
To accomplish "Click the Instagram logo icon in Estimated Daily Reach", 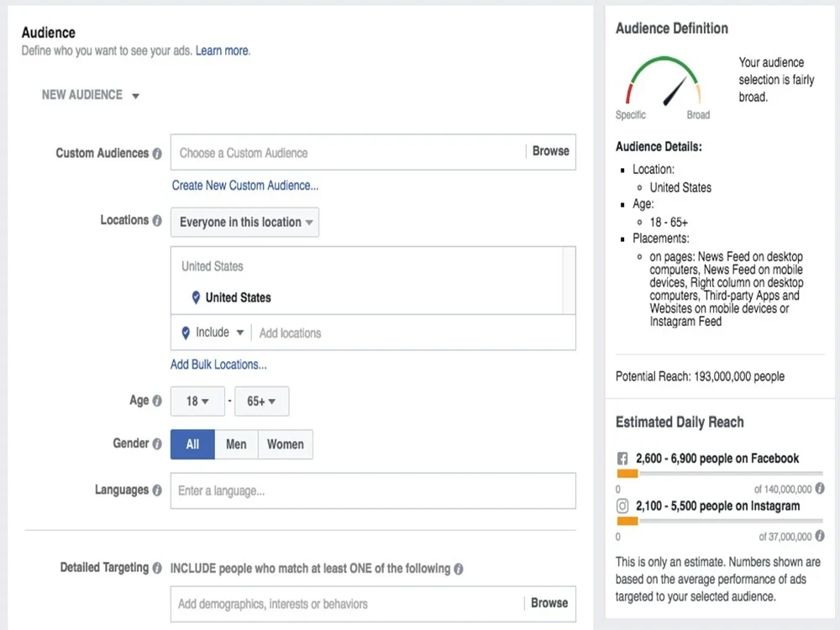I will [x=622, y=506].
